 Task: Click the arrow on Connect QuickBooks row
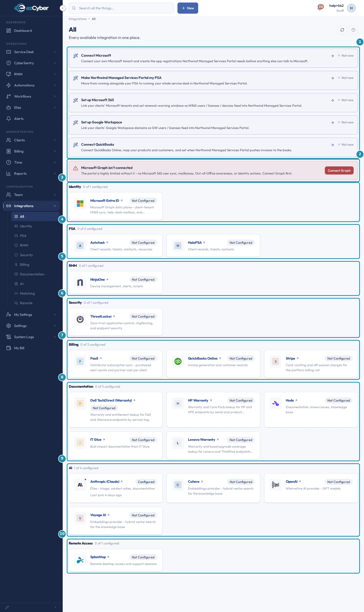pyautogui.click(x=332, y=145)
